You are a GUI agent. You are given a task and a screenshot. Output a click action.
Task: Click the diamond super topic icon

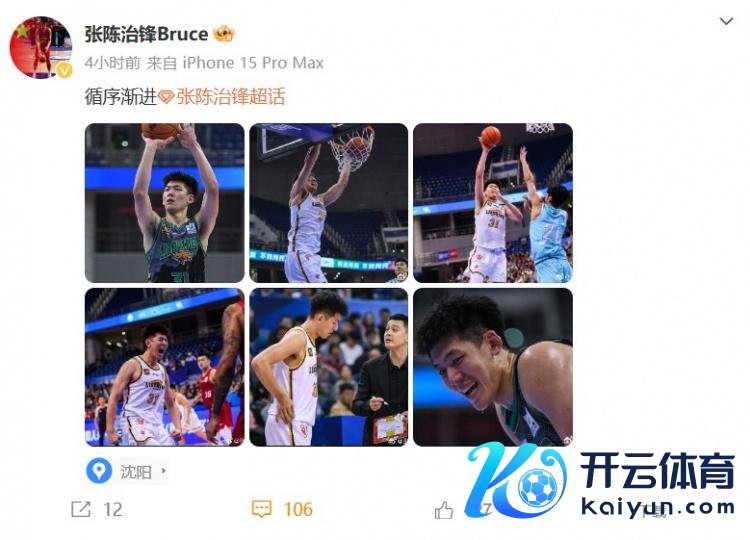click(x=166, y=97)
